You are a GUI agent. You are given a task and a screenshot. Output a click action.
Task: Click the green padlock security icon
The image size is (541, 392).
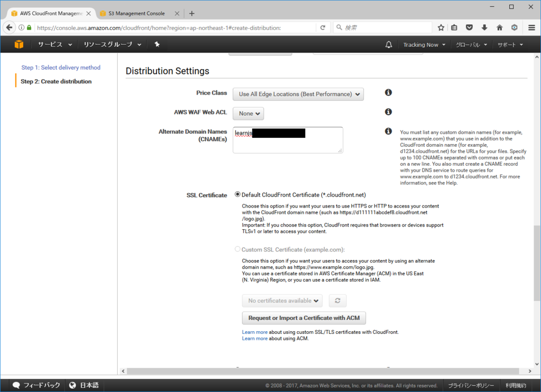[x=30, y=27]
